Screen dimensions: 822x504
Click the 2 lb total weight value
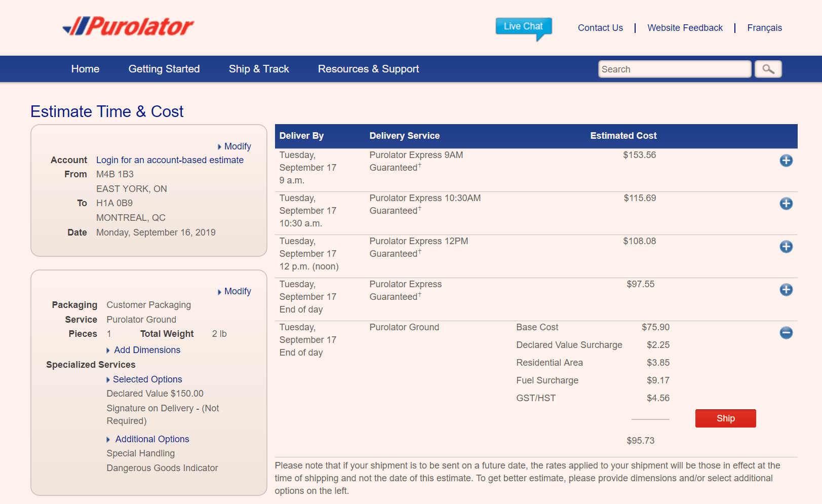point(219,334)
